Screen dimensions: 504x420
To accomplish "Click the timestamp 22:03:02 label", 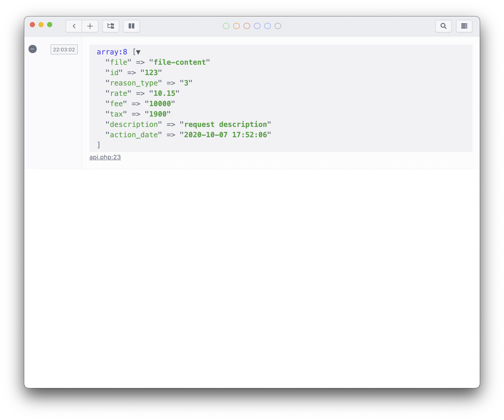I will point(64,49).
